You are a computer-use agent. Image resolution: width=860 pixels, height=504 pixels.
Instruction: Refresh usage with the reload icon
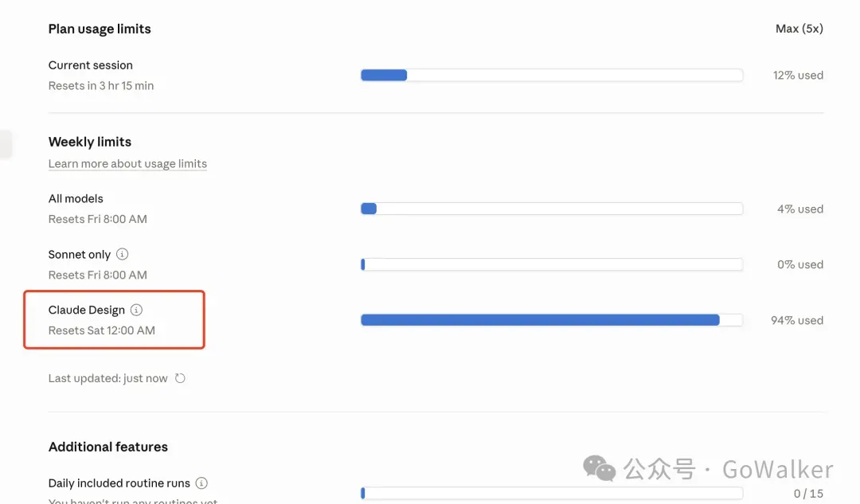[x=180, y=378]
